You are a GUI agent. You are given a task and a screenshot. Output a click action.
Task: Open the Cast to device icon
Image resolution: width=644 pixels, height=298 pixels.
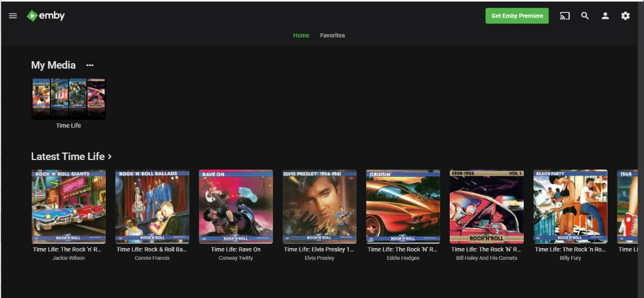coord(565,16)
